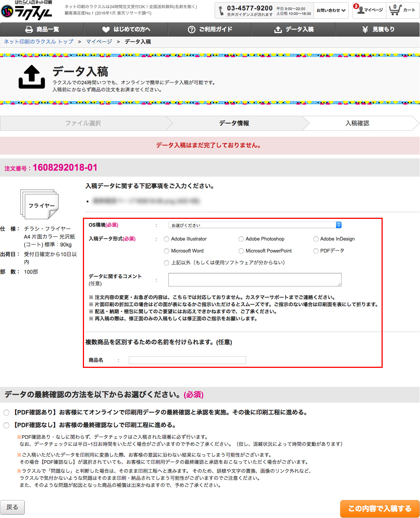Click yen icon for 見積もり

tap(365, 30)
